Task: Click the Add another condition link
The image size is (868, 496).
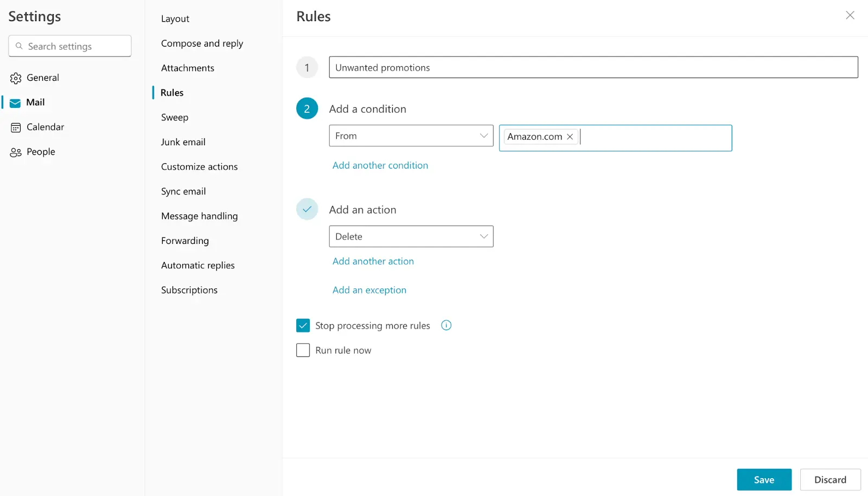Action: coord(380,165)
